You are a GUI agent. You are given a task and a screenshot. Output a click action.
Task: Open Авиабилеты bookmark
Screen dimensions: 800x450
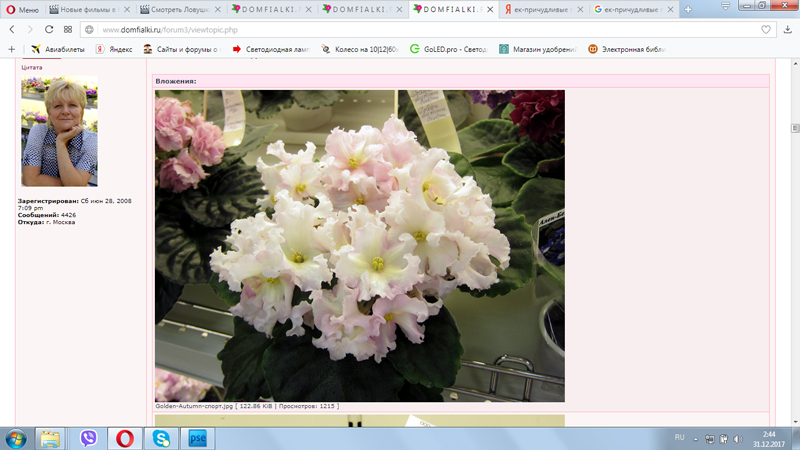point(58,49)
